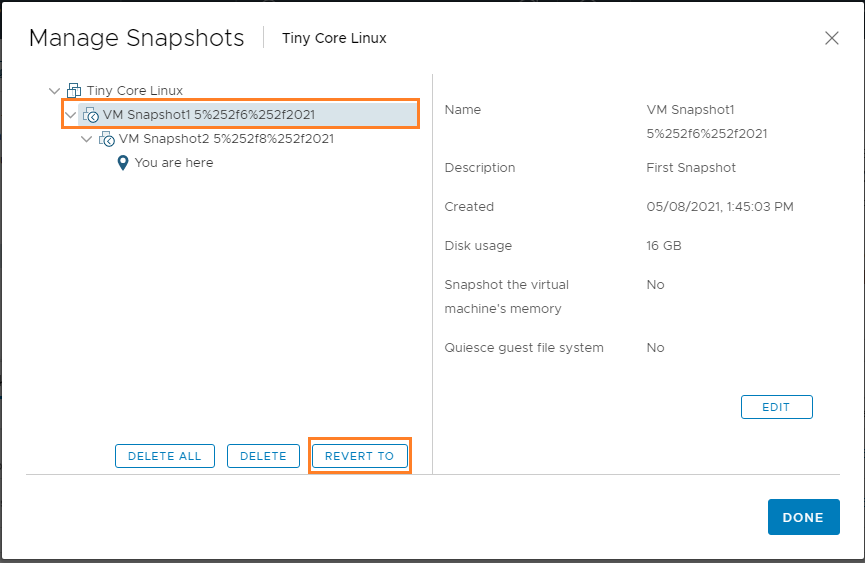
Task: Select the You are here tree entry
Action: (174, 163)
